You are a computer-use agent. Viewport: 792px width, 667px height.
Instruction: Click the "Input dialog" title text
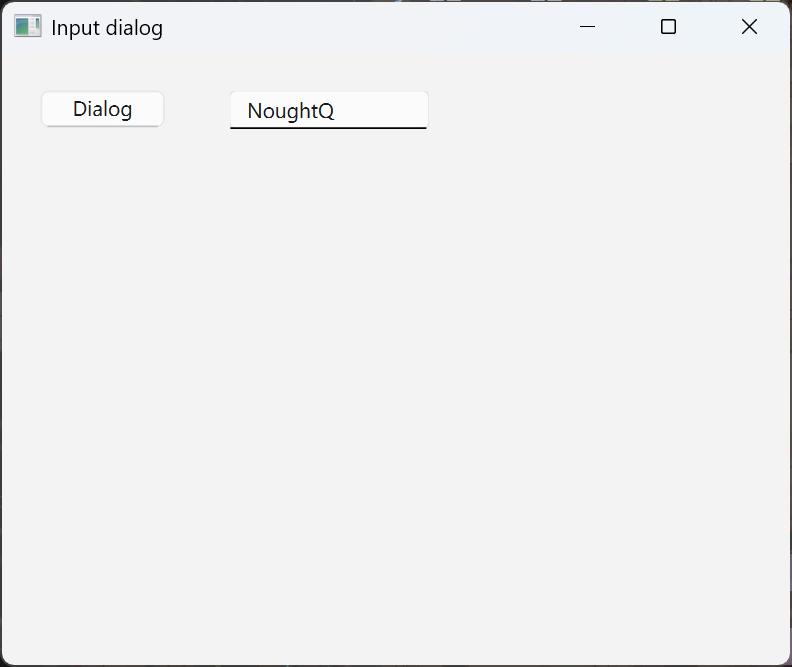point(107,28)
